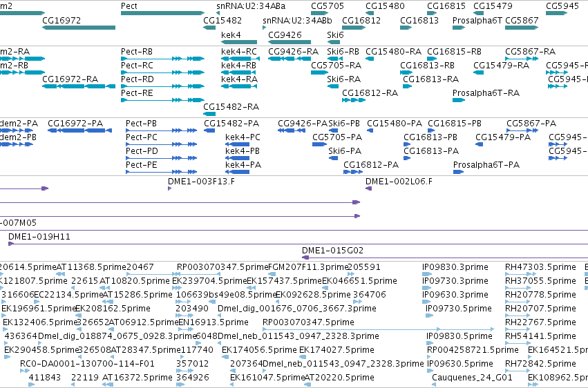This screenshot has height=388, width=588.
Task: Select transcript CG5705-RA
Action: (x=319, y=72)
